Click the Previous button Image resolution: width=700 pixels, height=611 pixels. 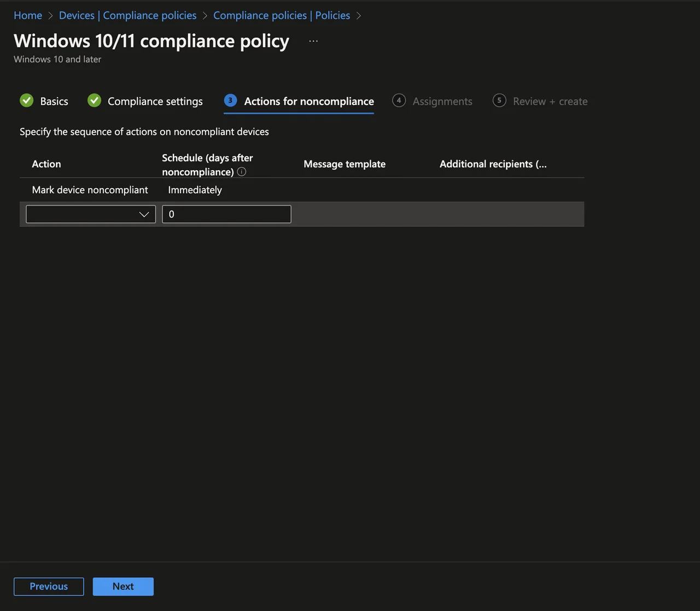[49, 586]
